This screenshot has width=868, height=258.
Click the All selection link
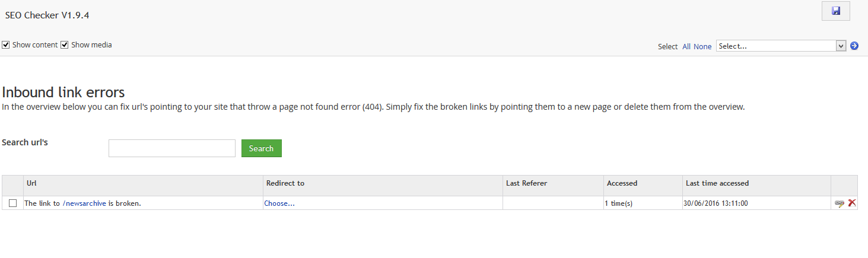click(x=686, y=46)
